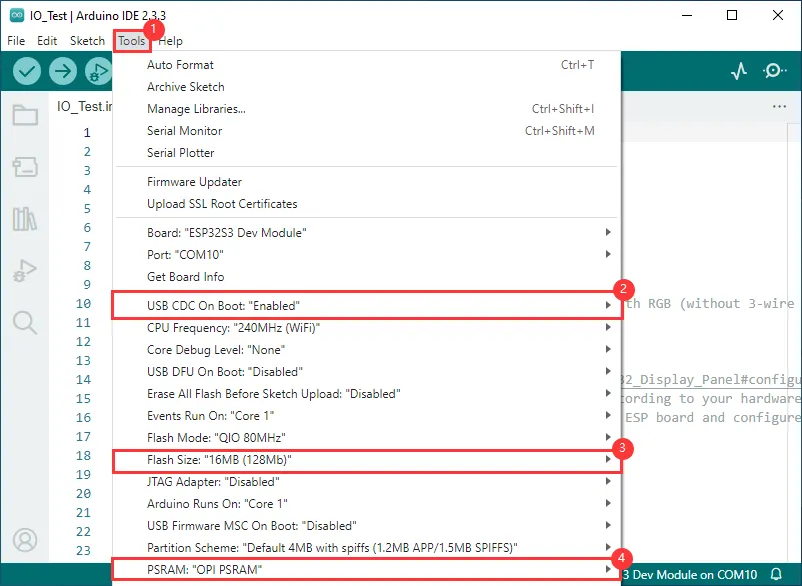
Task: Click the user account profile icon
Action: (25, 540)
